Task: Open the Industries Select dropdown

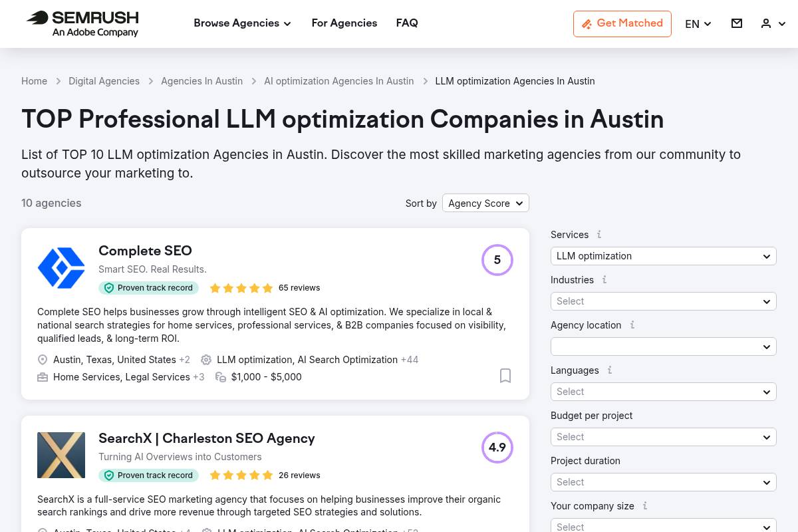Action: point(664,301)
